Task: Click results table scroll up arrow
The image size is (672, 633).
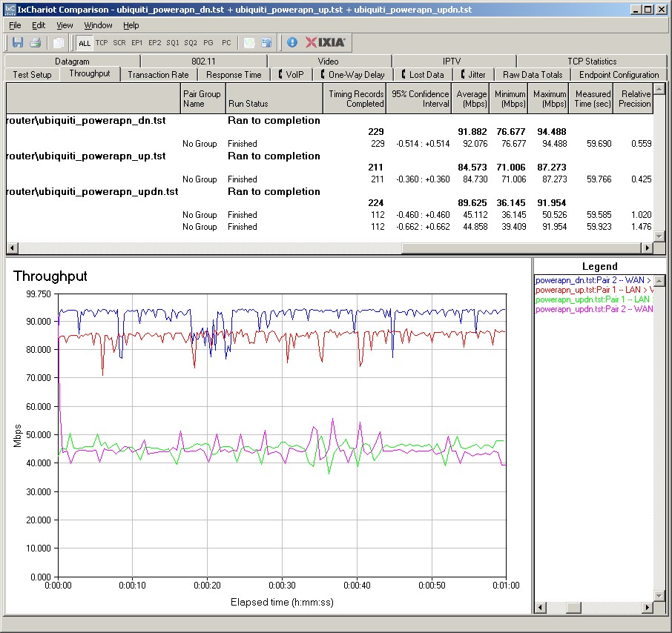Action: (659, 89)
